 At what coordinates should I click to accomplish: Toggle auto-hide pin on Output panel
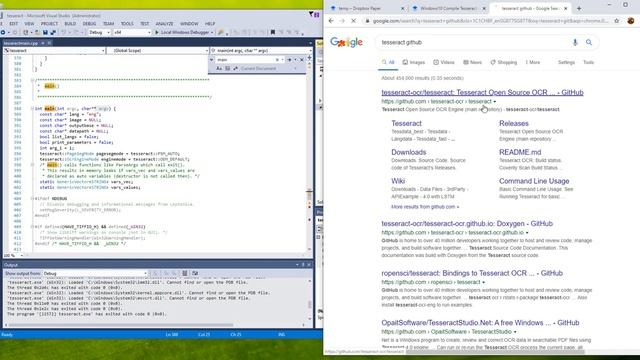click(x=303, y=265)
